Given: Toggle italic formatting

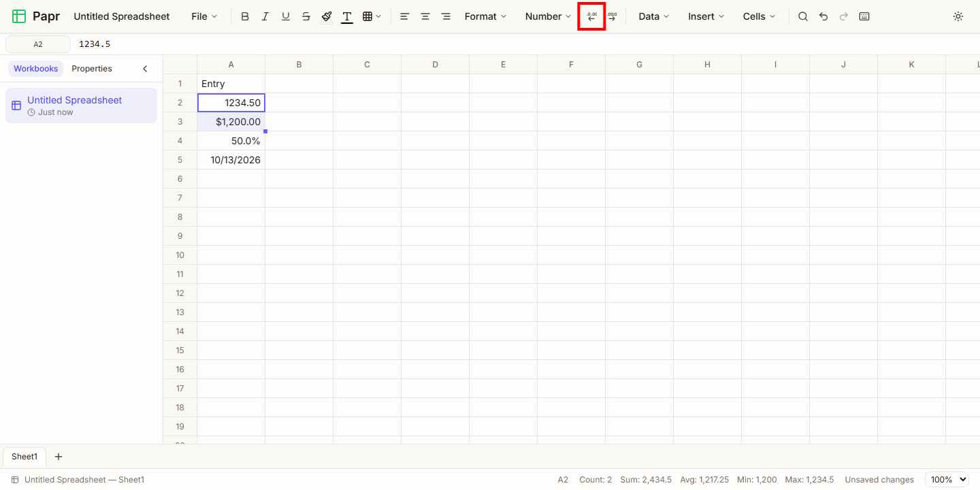Looking at the screenshot, I should pos(265,16).
